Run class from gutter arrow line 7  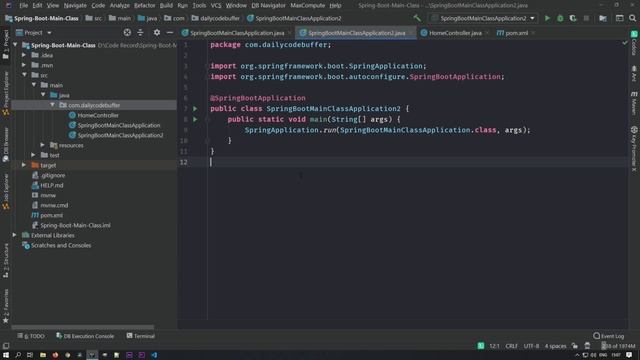(x=195, y=109)
